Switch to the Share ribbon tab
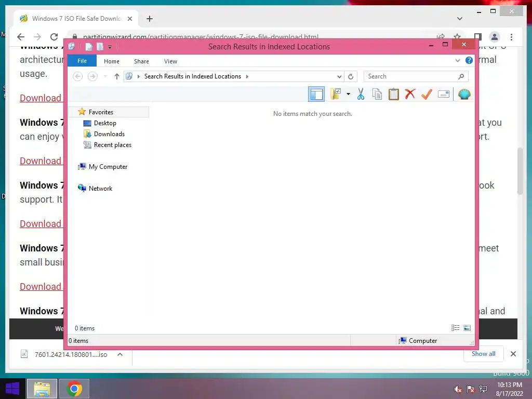The image size is (532, 399). [141, 61]
